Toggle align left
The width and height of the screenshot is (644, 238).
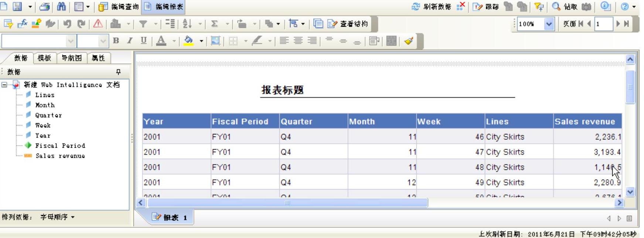pos(284,41)
